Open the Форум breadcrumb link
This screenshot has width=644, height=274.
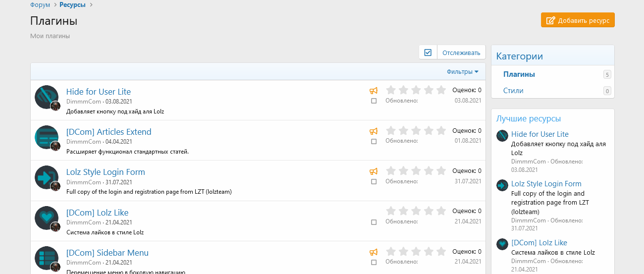pyautogui.click(x=40, y=5)
